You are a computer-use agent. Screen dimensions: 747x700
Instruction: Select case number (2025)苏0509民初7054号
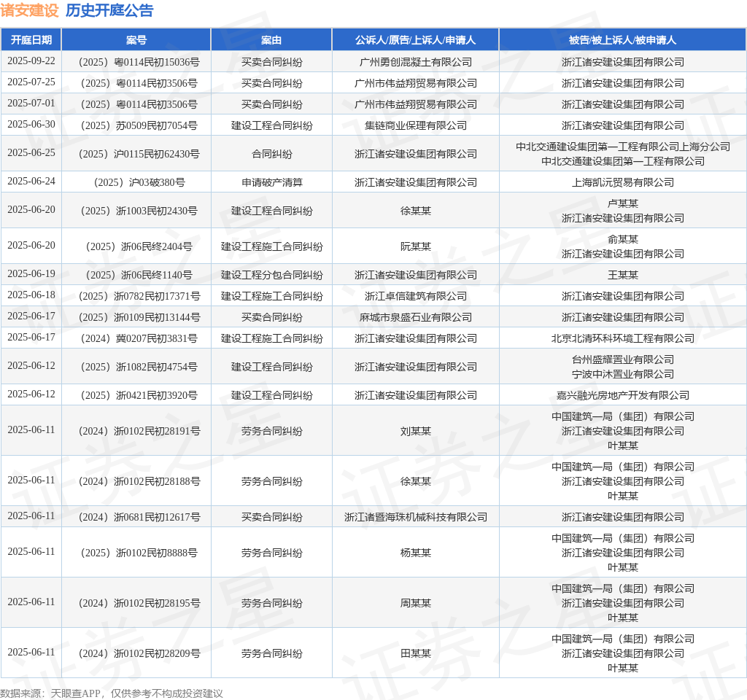(x=139, y=125)
